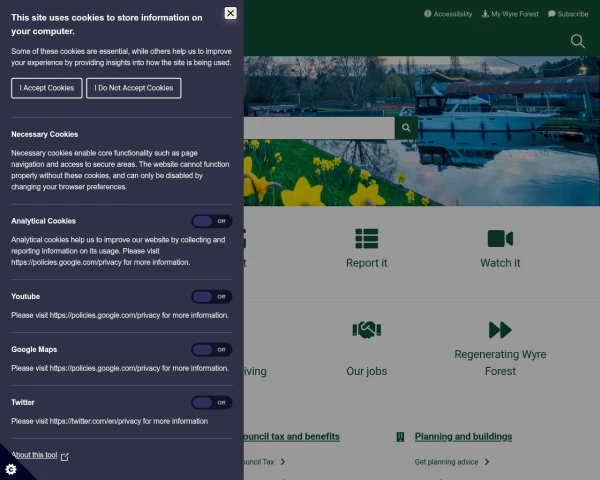Open the Watch it link text
Image resolution: width=600 pixels, height=480 pixels.
500,263
